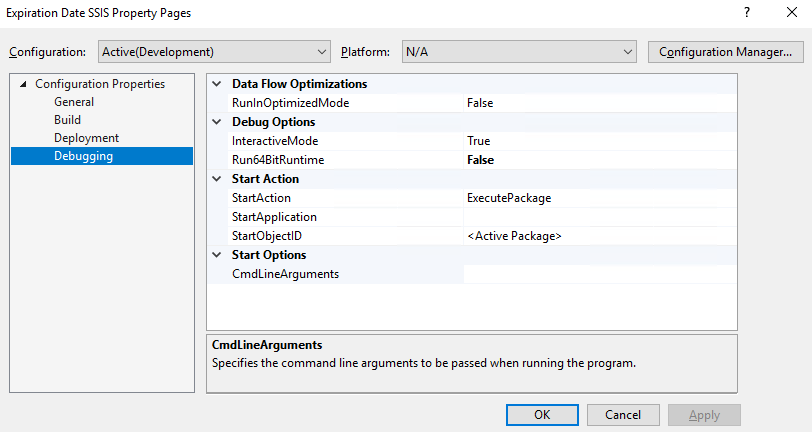
Task: Select the StartApplication property name
Action: click(274, 217)
